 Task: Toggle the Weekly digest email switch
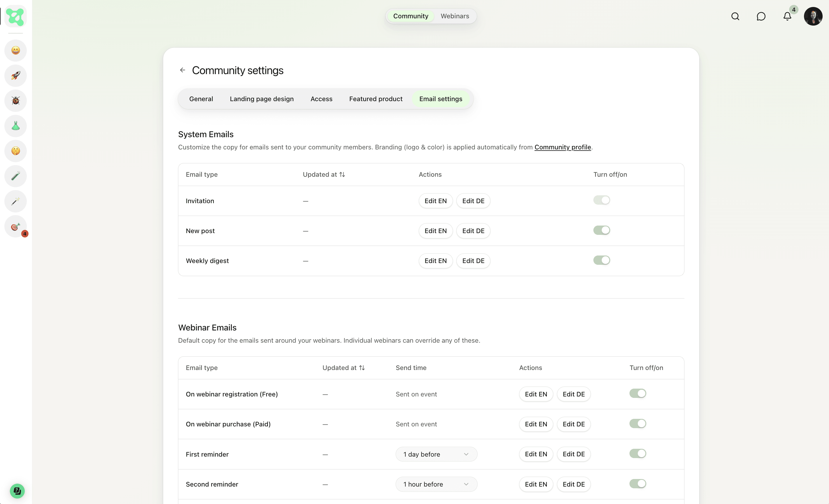602,260
